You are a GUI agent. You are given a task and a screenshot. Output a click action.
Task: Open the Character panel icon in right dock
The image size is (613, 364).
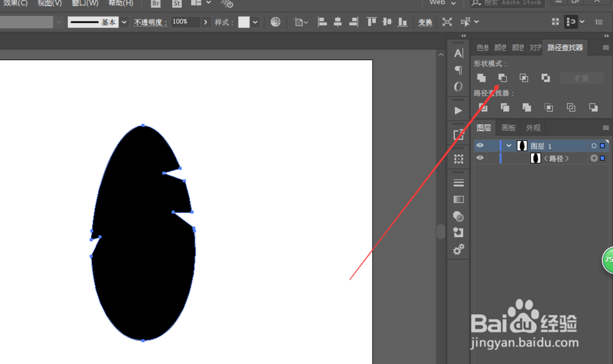point(458,54)
